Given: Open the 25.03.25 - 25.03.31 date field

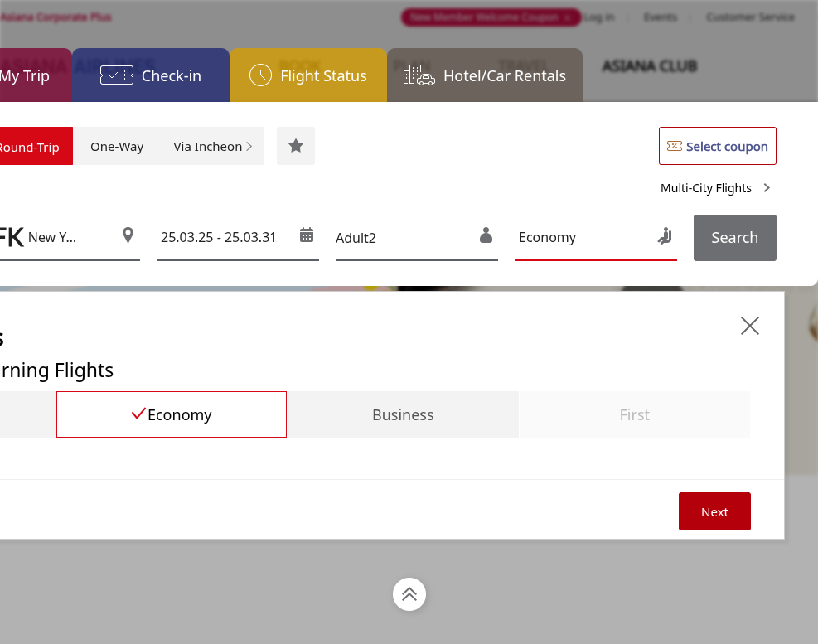Looking at the screenshot, I should (x=238, y=237).
